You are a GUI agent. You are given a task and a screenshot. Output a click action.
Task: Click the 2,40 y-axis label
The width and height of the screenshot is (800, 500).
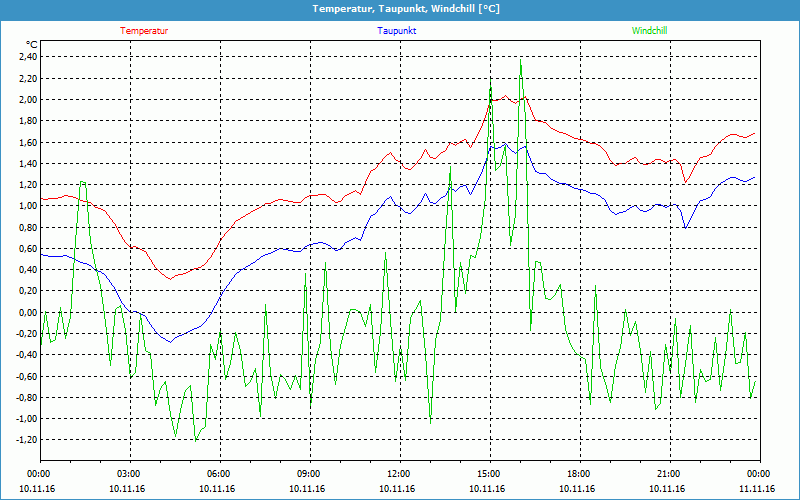coord(28,57)
